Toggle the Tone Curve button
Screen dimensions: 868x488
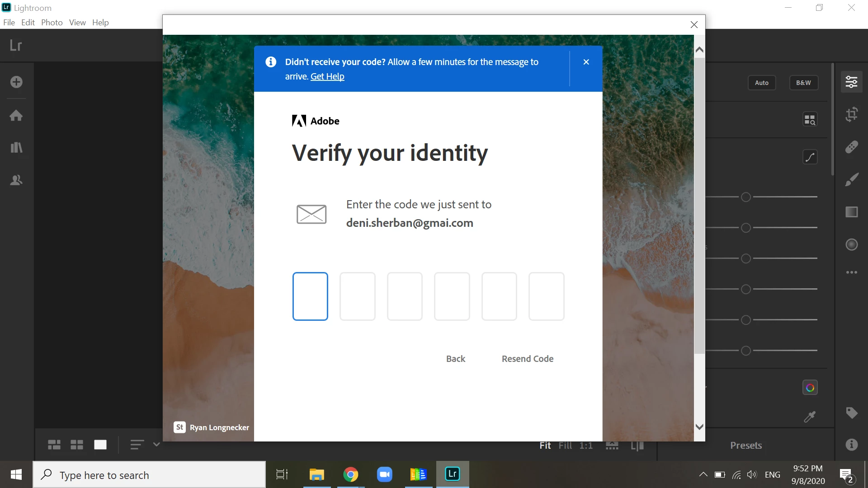(x=810, y=157)
